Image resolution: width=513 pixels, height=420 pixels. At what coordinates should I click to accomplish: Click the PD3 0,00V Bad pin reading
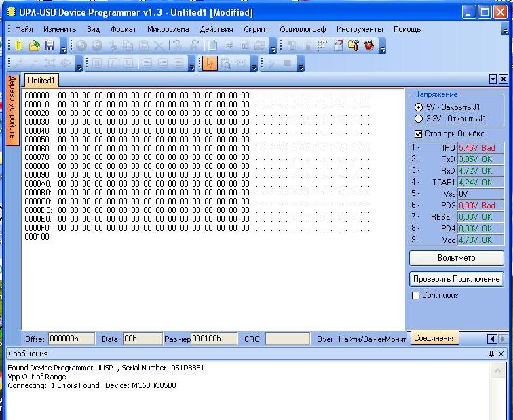pos(480,206)
